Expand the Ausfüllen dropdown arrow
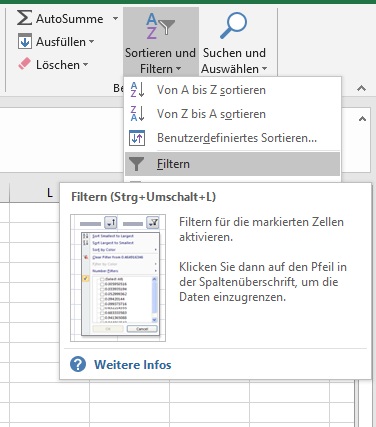The height and width of the screenshot is (427, 376). tap(91, 42)
